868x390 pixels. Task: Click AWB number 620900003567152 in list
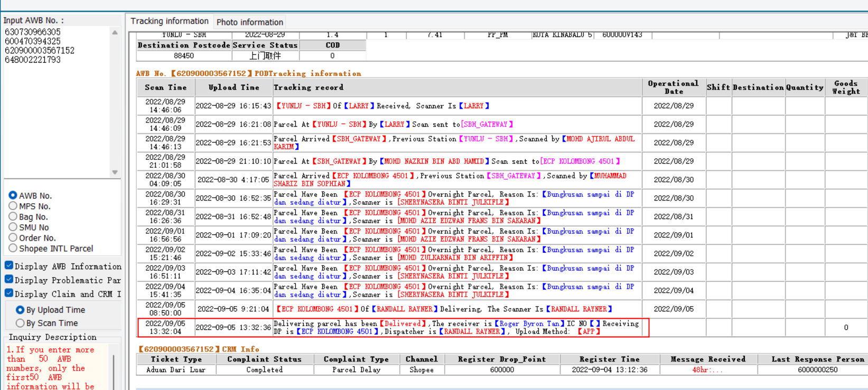40,51
